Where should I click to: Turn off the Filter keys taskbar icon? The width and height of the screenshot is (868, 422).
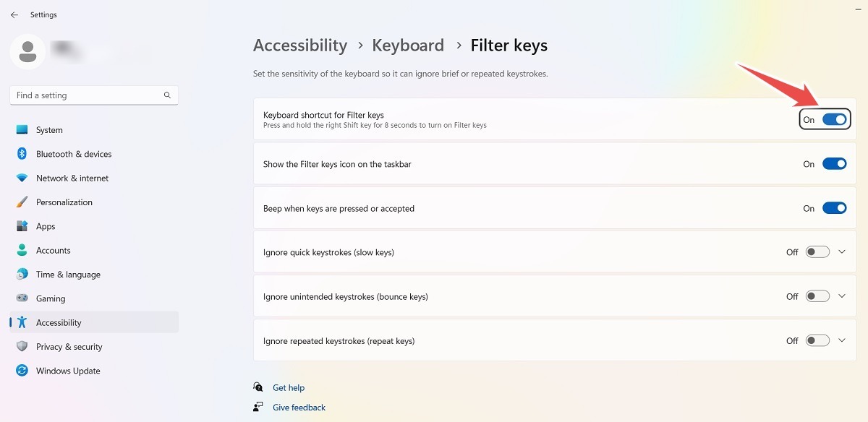pyautogui.click(x=833, y=163)
